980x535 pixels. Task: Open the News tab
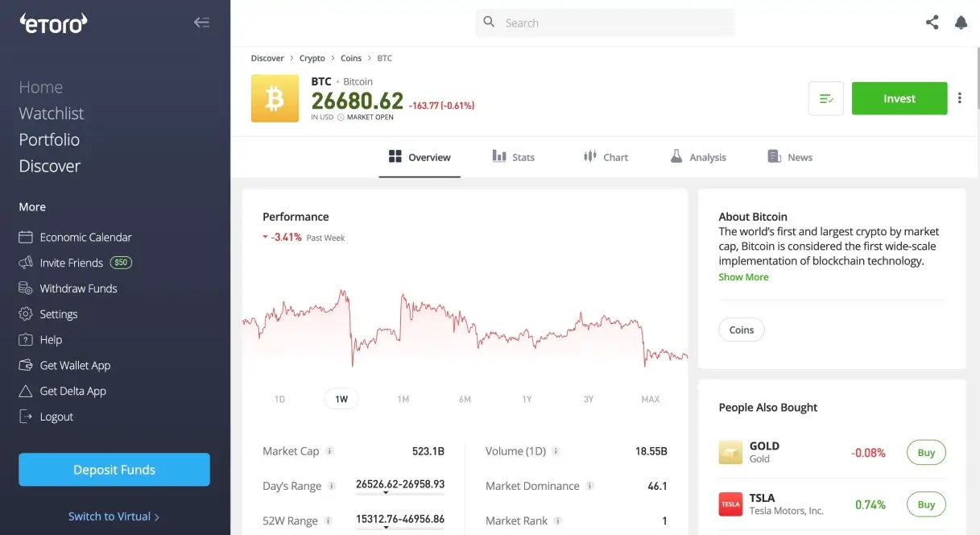[790, 157]
